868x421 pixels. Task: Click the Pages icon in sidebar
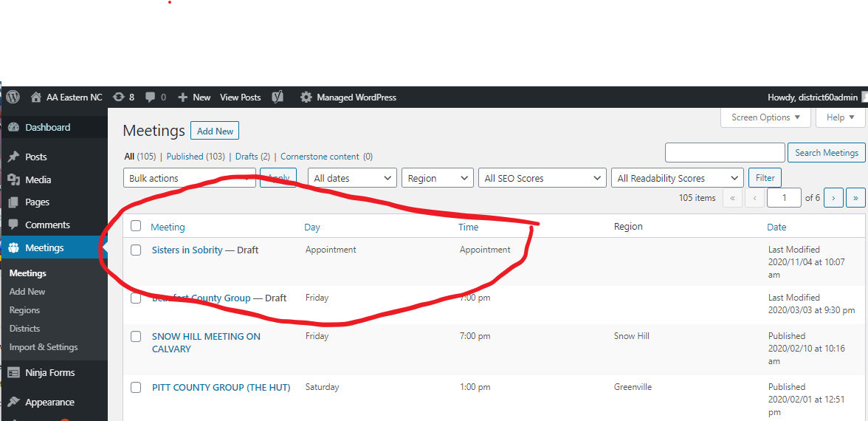[x=14, y=202]
